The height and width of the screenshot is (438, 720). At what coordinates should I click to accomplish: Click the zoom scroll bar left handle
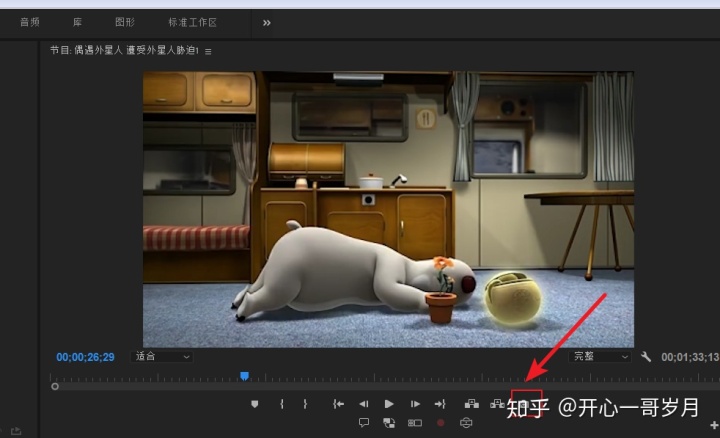coord(55,387)
